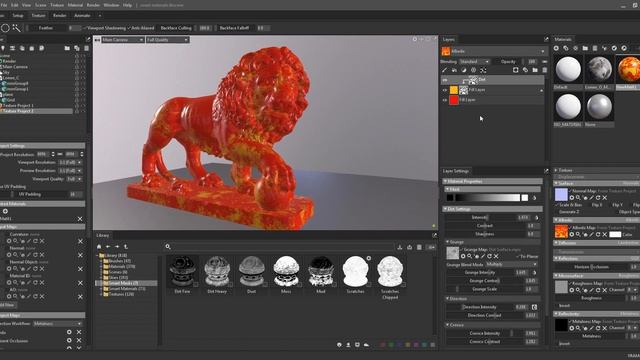Click the folder icon in Materials toolbar
This screenshot has width=640, height=360.
coord(585,48)
